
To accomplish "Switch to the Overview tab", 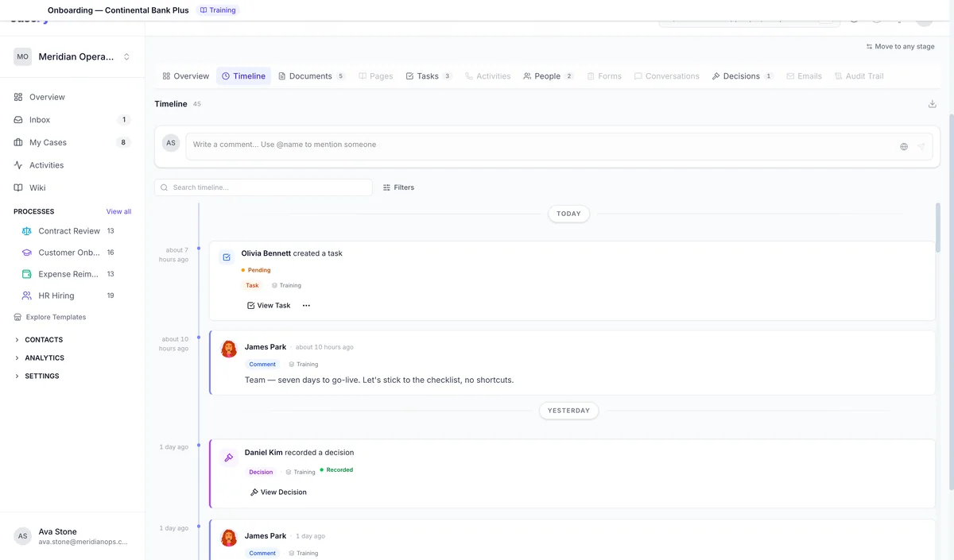I will tap(186, 76).
